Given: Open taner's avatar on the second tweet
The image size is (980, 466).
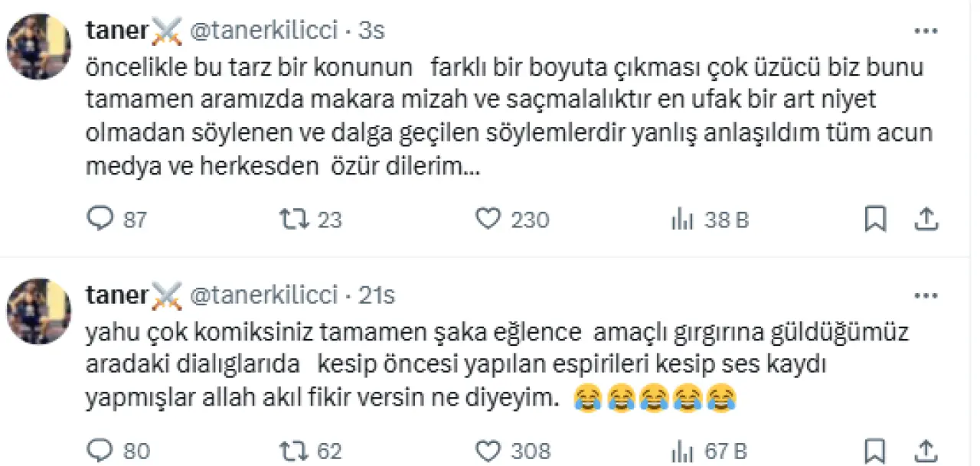Looking at the screenshot, I should coord(39,311).
